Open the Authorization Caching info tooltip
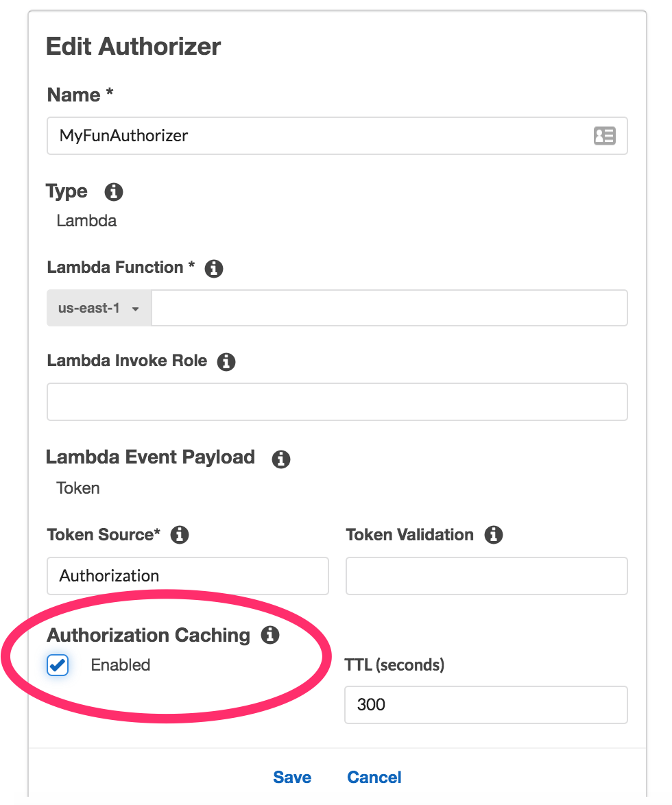672x805 pixels. click(270, 636)
